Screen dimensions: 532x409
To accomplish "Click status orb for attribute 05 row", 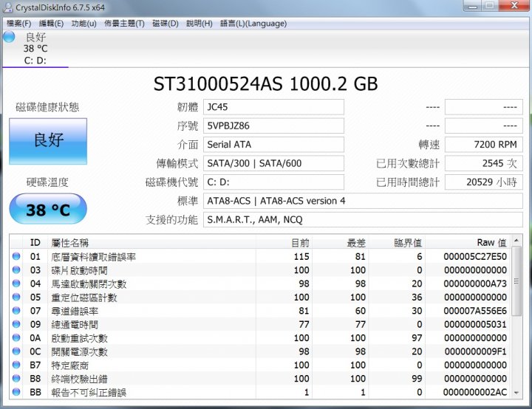I will tap(16, 297).
